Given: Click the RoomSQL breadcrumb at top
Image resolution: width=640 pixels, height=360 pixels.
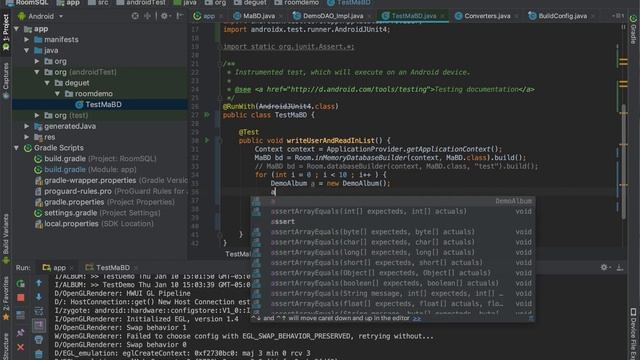Looking at the screenshot, I should pyautogui.click(x=27, y=2).
